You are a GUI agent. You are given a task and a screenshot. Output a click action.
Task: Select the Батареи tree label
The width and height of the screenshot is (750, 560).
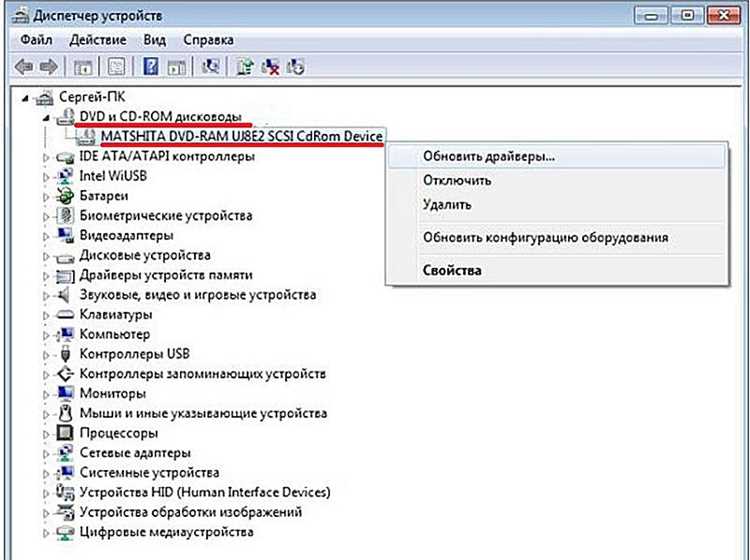(x=104, y=196)
